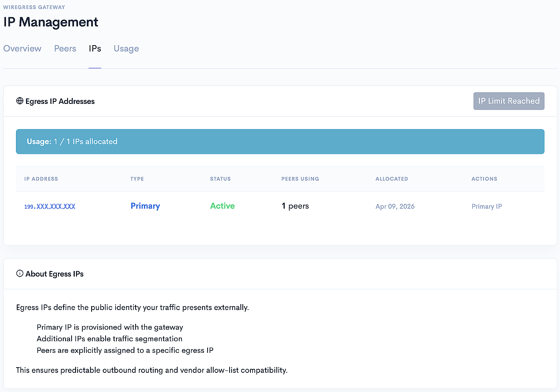Click the STATUS column header
Image resolution: width=560 pixels, height=392 pixels.
click(x=220, y=179)
